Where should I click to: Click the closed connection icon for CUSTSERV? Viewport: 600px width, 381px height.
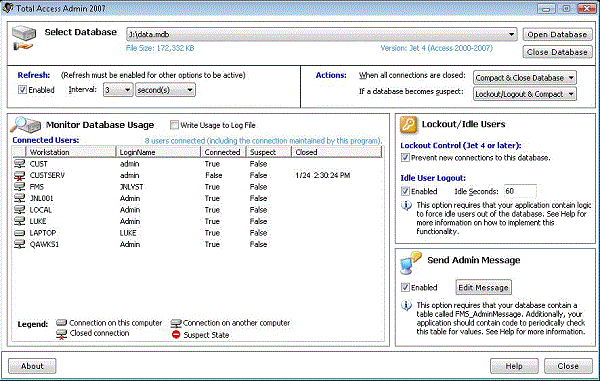pyautogui.click(x=20, y=176)
